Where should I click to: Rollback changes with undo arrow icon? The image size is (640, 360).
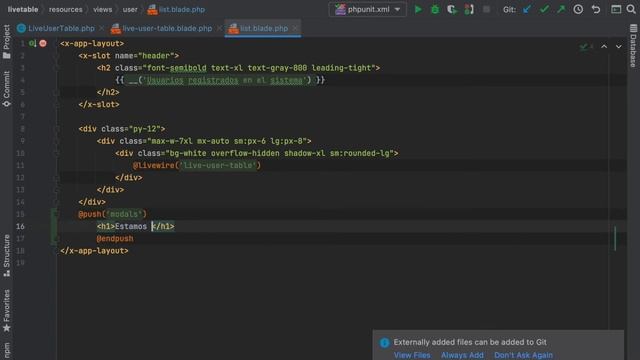[x=596, y=9]
